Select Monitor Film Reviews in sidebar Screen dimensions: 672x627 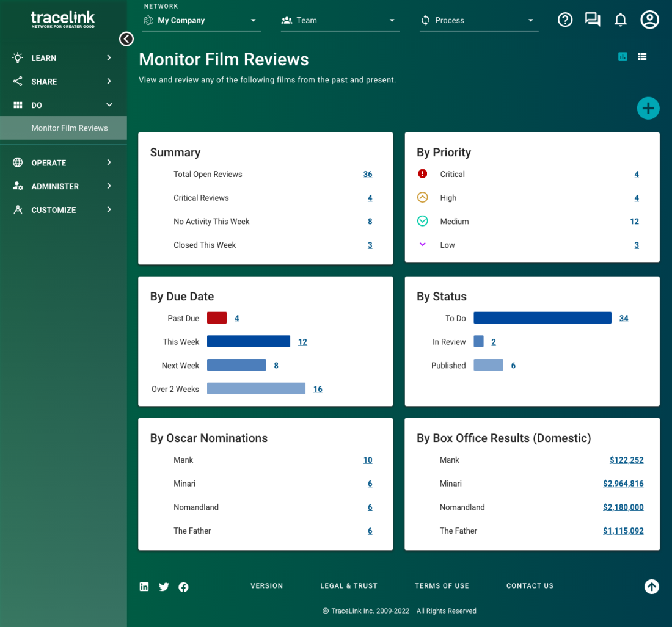70,128
